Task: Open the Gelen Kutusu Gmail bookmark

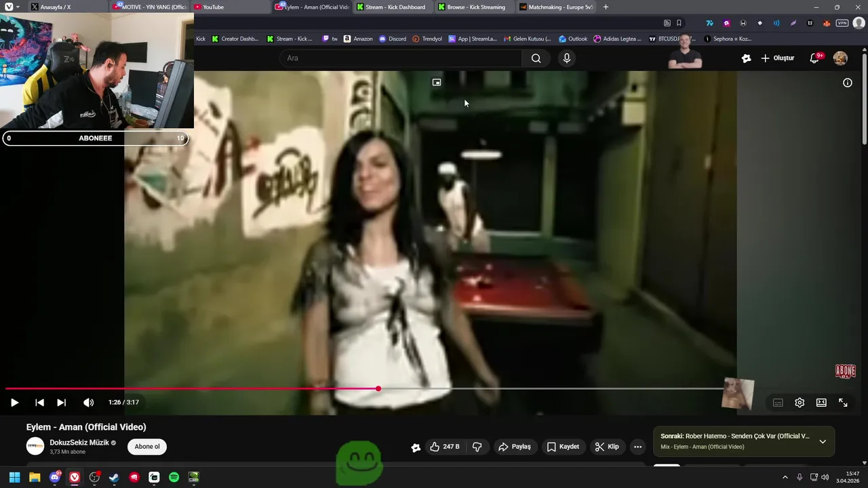Action: (x=527, y=39)
